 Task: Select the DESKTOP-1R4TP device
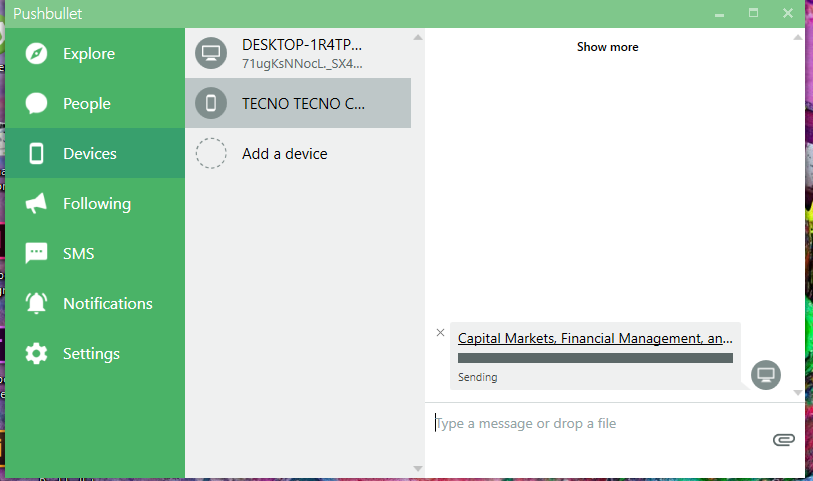(x=298, y=53)
